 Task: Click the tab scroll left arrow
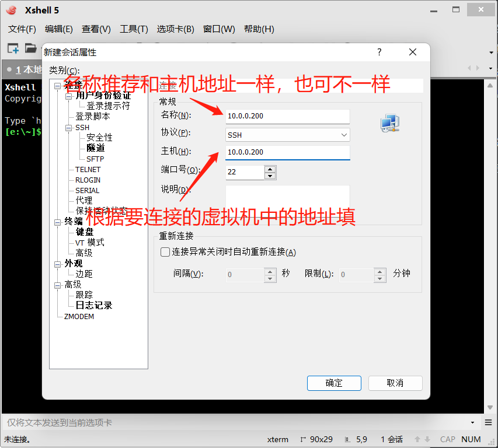point(469,68)
